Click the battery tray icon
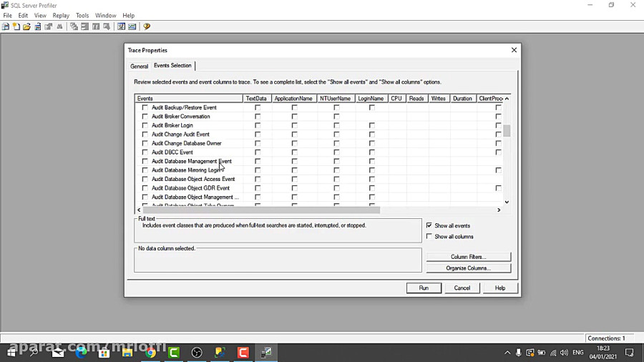 pos(542,353)
